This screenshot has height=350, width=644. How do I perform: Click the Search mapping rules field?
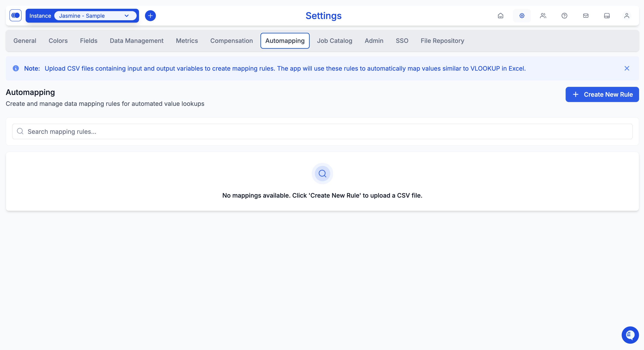[322, 132]
